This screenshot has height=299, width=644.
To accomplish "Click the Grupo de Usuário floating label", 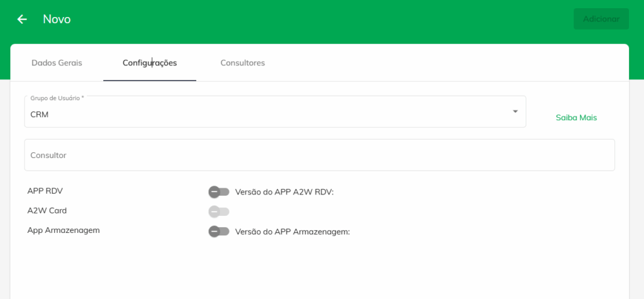I will click(x=57, y=99).
